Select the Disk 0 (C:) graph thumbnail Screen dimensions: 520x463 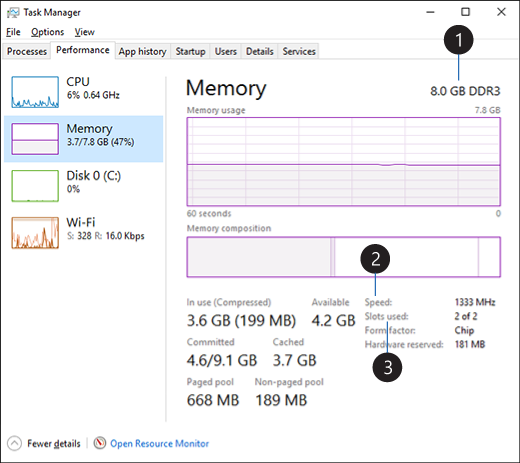35,186
